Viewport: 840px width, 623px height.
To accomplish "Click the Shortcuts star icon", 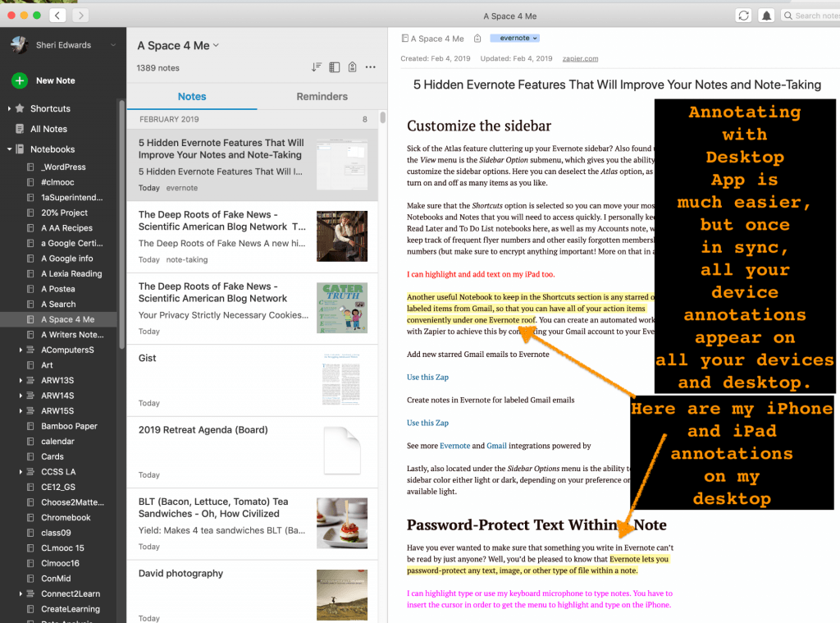I will 20,108.
